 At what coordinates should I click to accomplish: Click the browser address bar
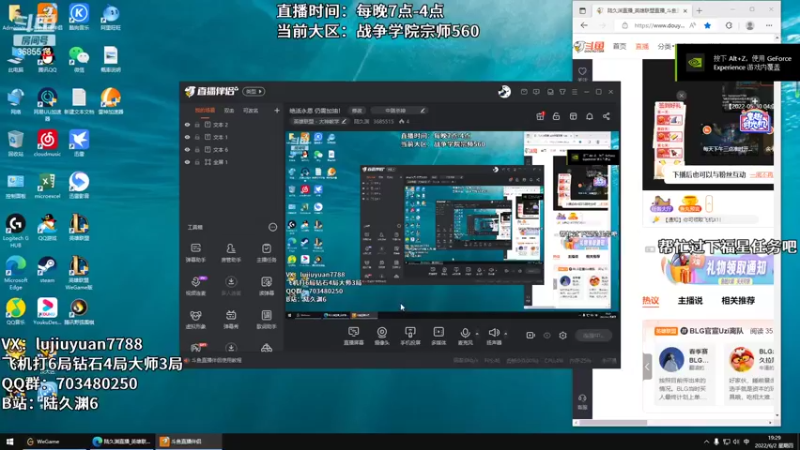[658, 25]
